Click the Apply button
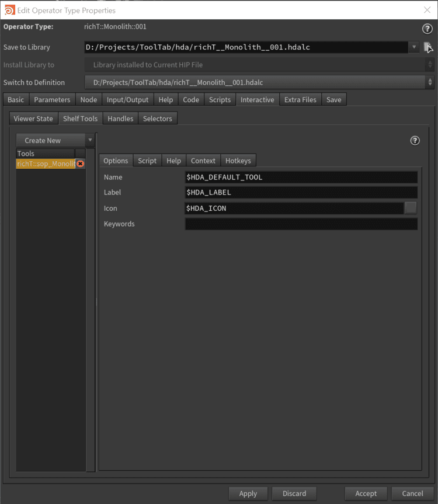The image size is (438, 504). coord(248,493)
